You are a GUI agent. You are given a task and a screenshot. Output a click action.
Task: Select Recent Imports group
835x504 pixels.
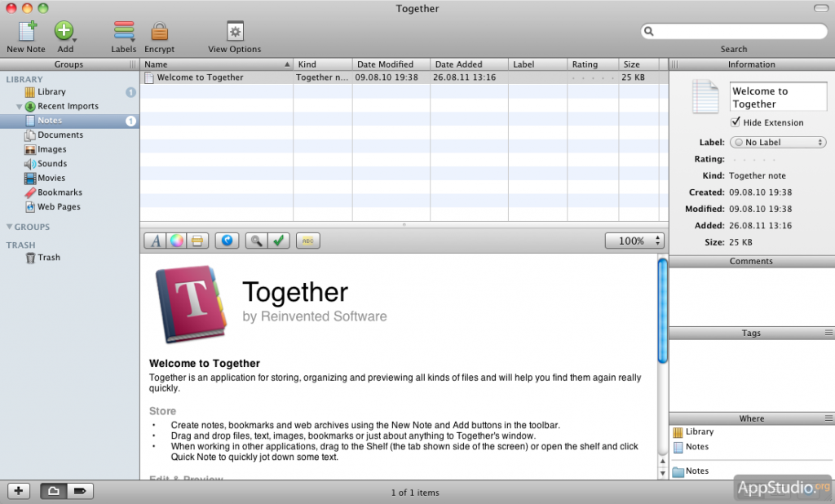(x=70, y=106)
